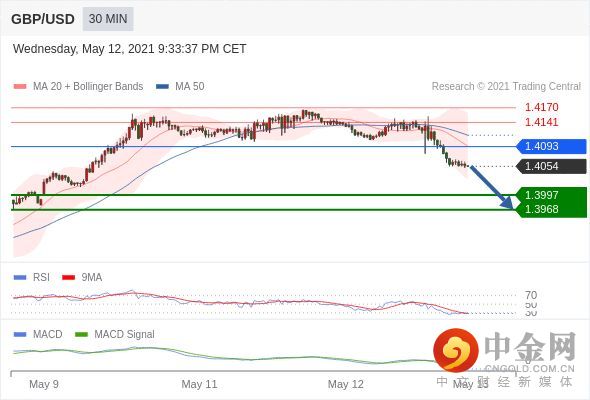Click the 30 MIN timeframe button
Image resolution: width=590 pixels, height=400 pixels.
(108, 19)
